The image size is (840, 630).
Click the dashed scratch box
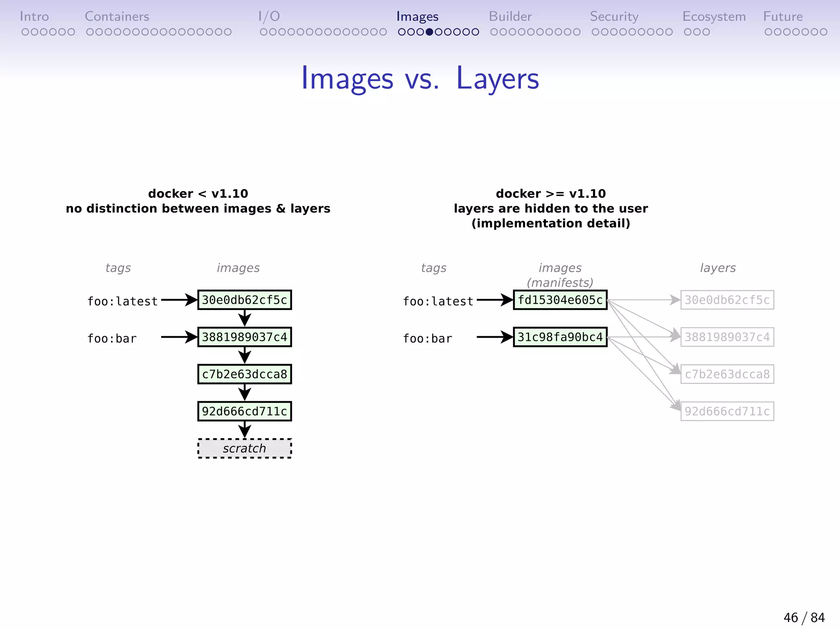pos(244,448)
